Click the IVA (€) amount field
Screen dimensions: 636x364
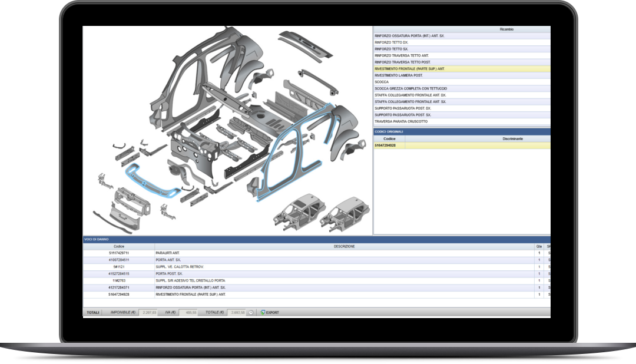click(188, 312)
